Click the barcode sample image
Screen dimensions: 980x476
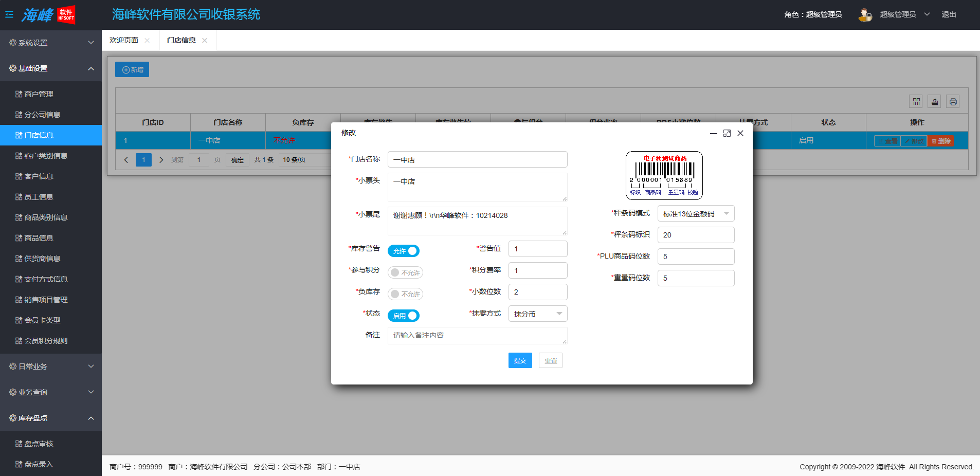click(664, 175)
